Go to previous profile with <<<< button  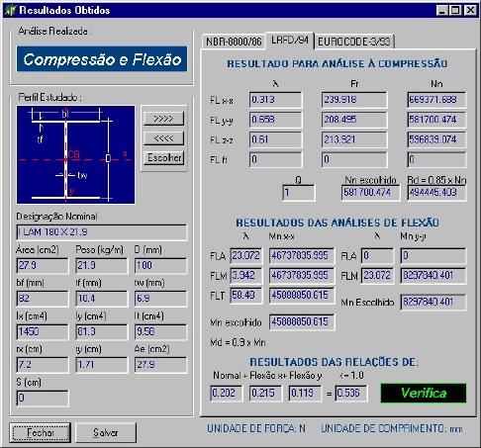pyautogui.click(x=163, y=138)
